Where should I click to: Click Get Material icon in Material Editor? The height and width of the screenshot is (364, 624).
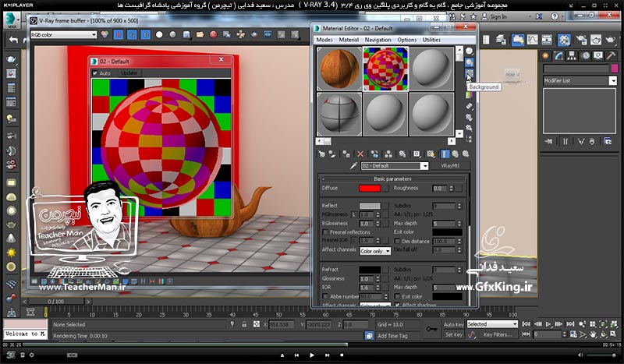(x=321, y=154)
